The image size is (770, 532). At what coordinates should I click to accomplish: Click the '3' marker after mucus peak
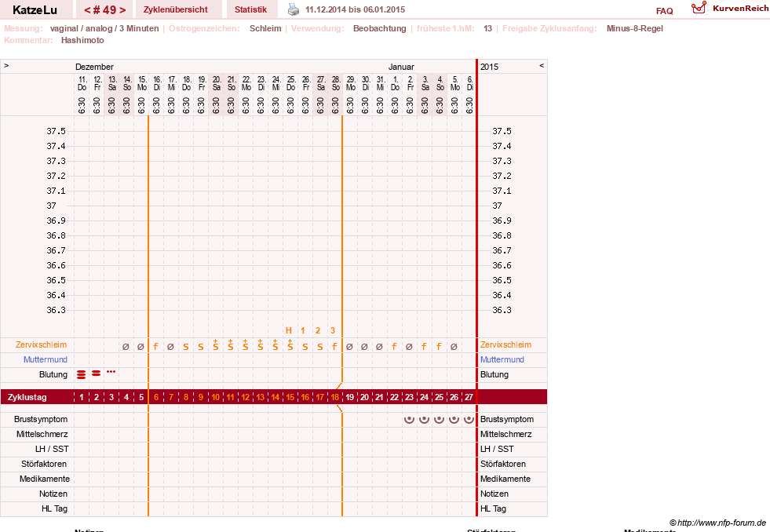(333, 330)
